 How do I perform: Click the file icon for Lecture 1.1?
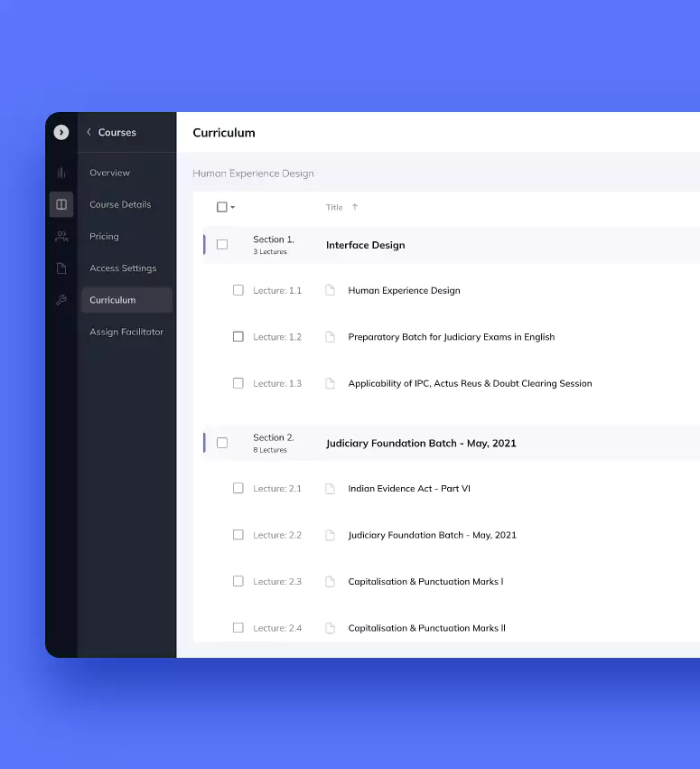click(x=331, y=290)
